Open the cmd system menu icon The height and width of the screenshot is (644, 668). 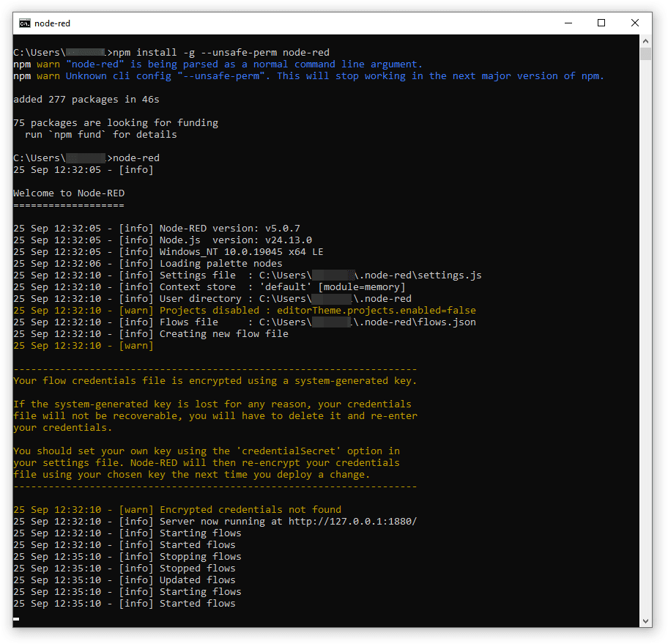tap(25, 23)
